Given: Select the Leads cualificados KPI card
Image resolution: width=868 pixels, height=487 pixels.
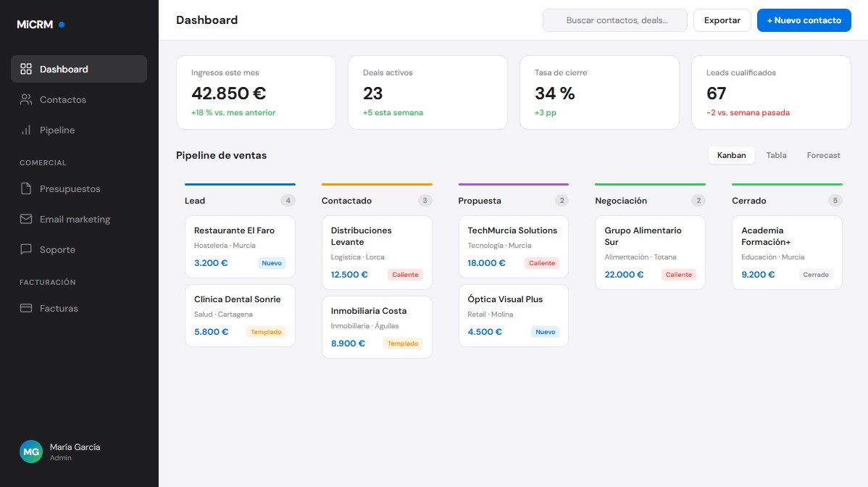Looking at the screenshot, I should coord(771,92).
